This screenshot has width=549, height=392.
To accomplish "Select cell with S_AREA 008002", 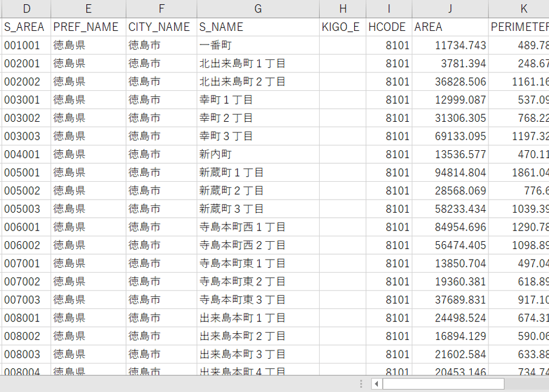I will pos(27,336).
